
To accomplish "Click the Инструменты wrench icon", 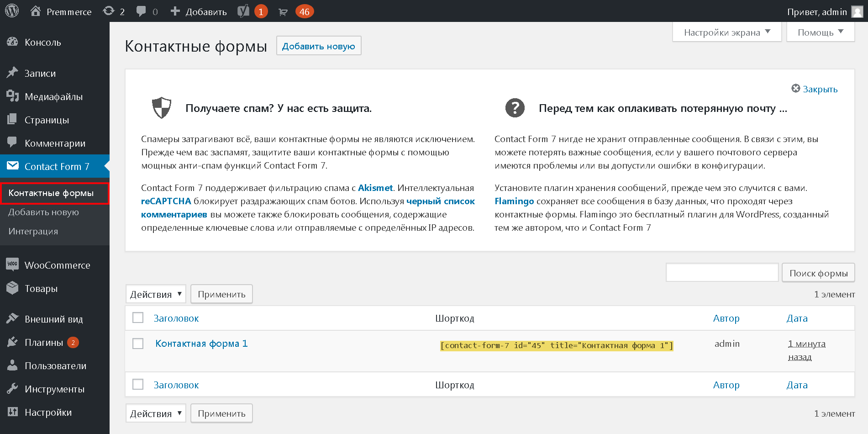I will click(x=12, y=388).
